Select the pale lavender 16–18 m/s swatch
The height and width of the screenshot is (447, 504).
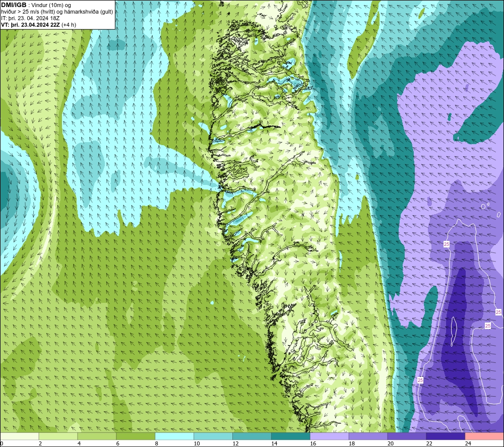(x=329, y=436)
